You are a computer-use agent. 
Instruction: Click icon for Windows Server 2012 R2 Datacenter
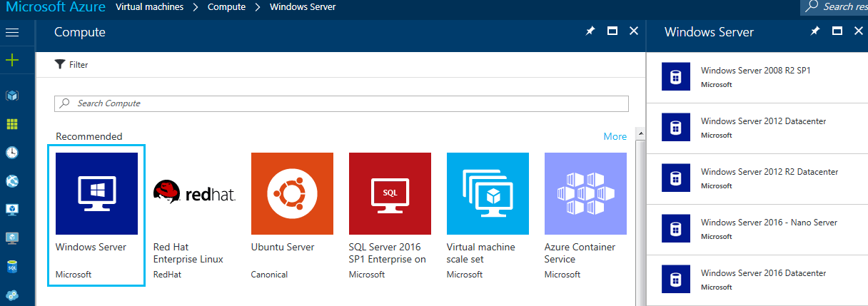click(675, 178)
